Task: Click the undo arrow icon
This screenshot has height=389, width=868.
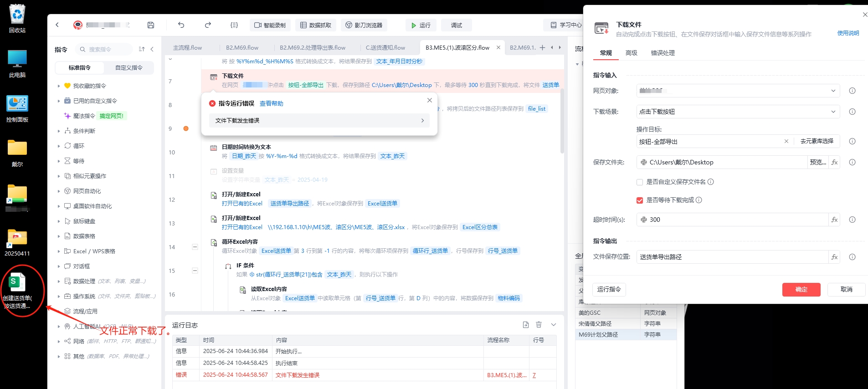Action: (181, 25)
